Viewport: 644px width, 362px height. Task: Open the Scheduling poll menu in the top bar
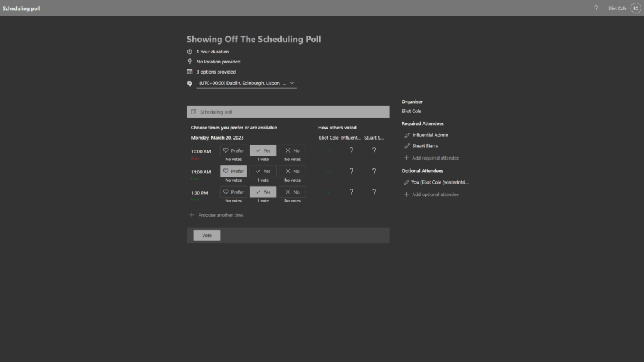[21, 8]
